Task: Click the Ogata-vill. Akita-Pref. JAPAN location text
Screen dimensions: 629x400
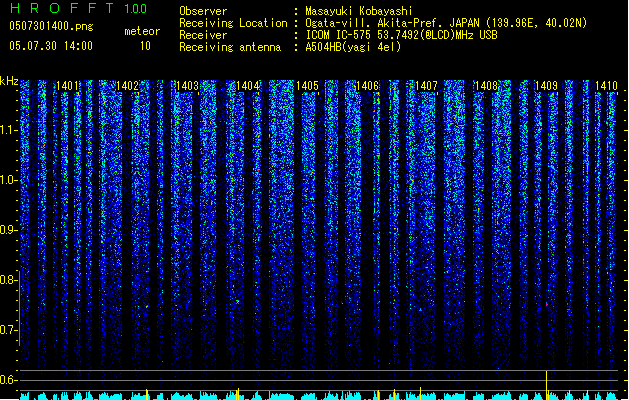Action: click(x=446, y=23)
